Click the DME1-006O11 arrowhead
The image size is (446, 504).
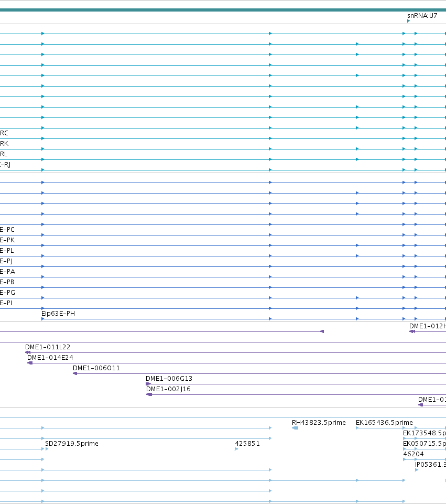click(75, 373)
